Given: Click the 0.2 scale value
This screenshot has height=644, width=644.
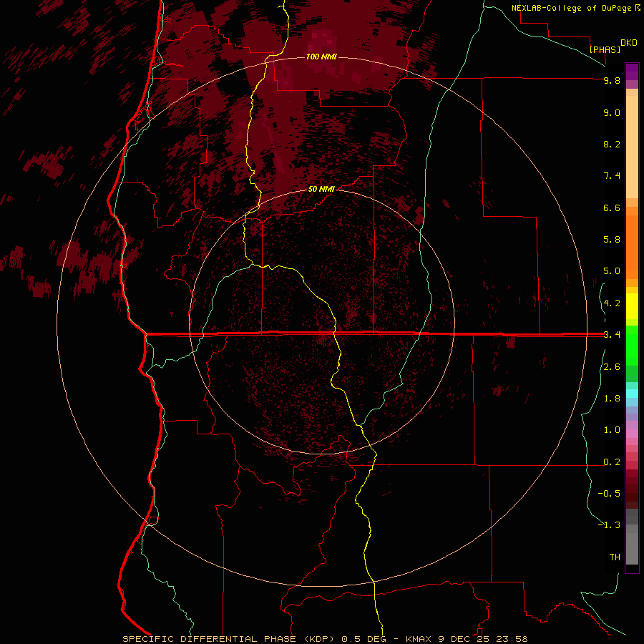Looking at the screenshot, I should click(612, 462).
